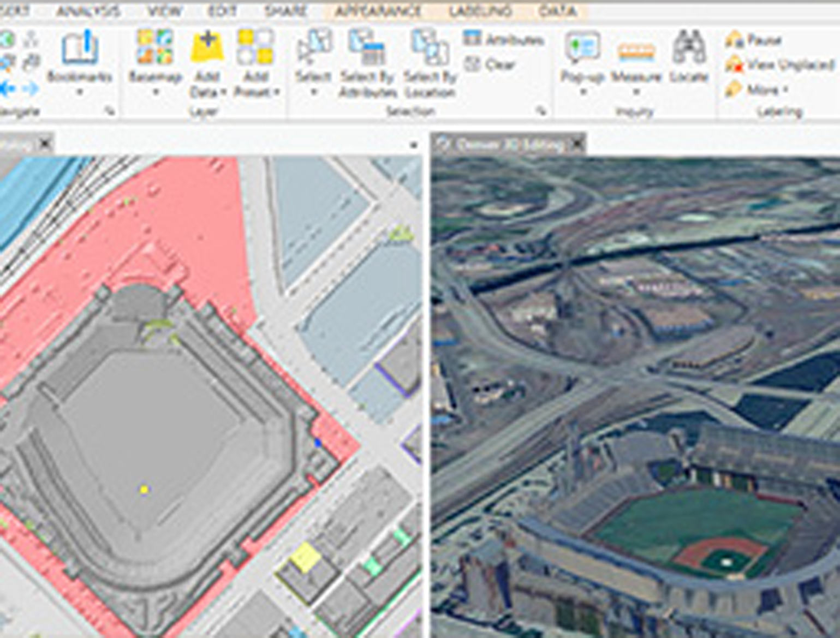The image size is (840, 638).
Task: Open the view tab list dropdown arrow
Action: [x=413, y=145]
